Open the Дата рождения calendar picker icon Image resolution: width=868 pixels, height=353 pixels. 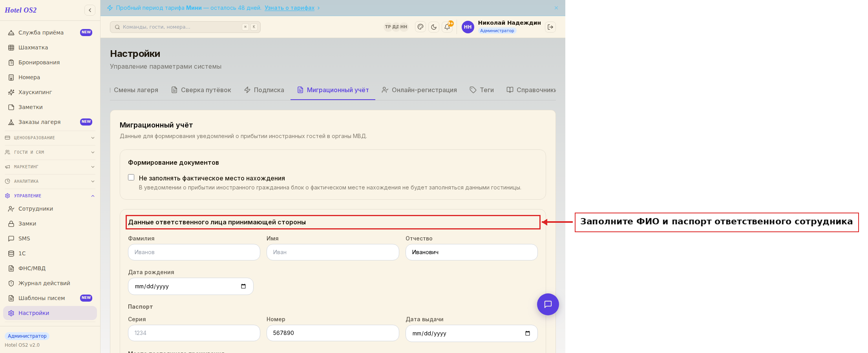point(243,286)
